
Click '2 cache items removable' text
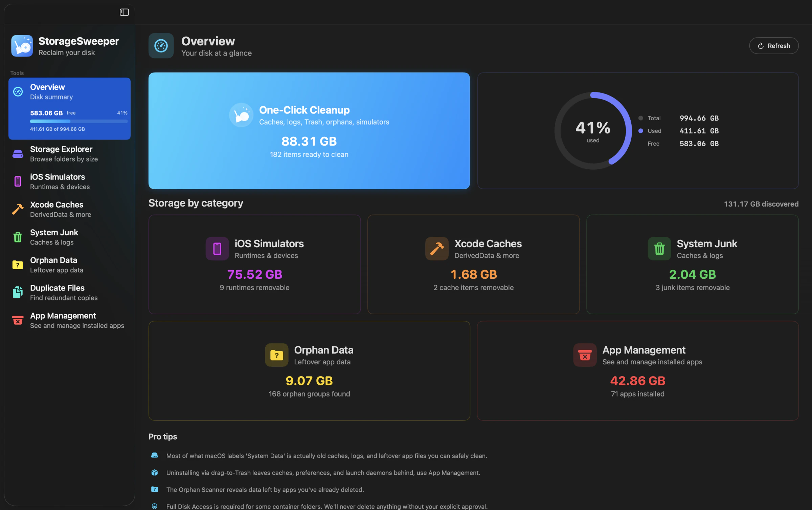473,288
